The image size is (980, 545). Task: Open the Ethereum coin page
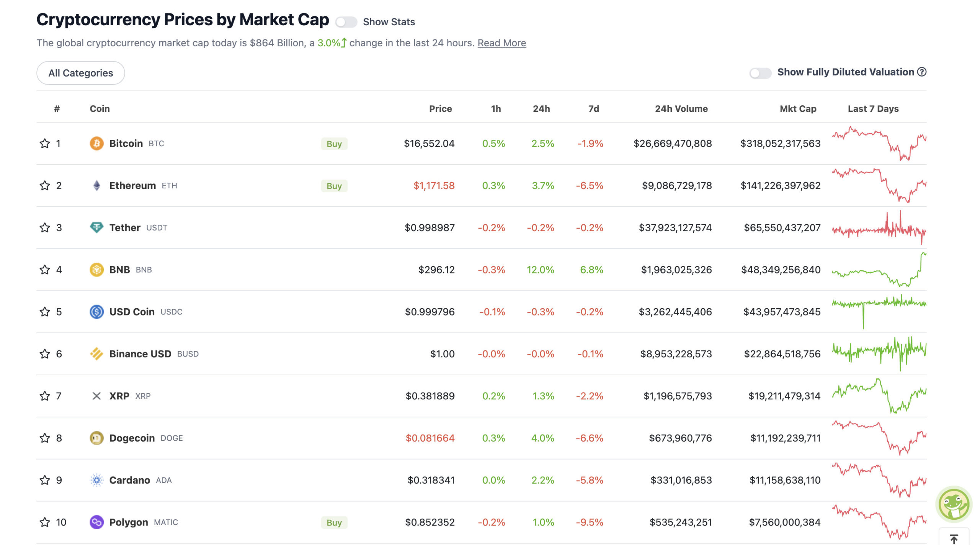[x=132, y=186]
